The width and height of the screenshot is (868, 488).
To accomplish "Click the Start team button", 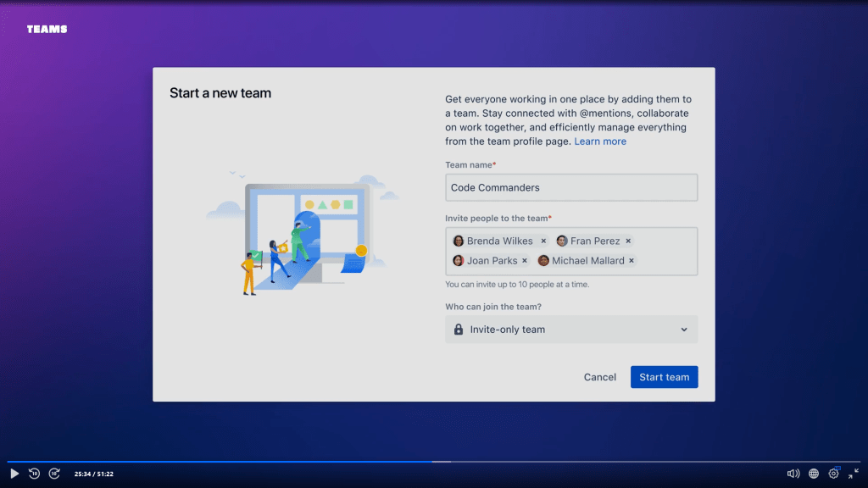I will coord(664,377).
